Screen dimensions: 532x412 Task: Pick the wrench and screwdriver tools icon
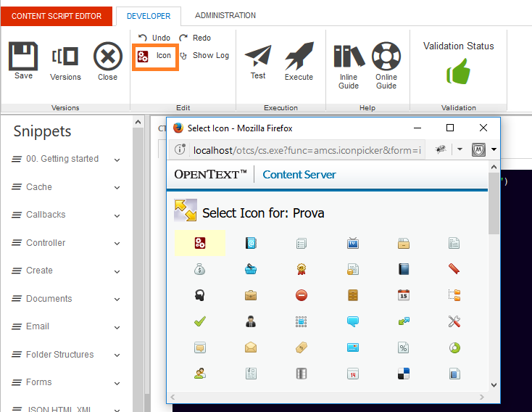(x=454, y=321)
